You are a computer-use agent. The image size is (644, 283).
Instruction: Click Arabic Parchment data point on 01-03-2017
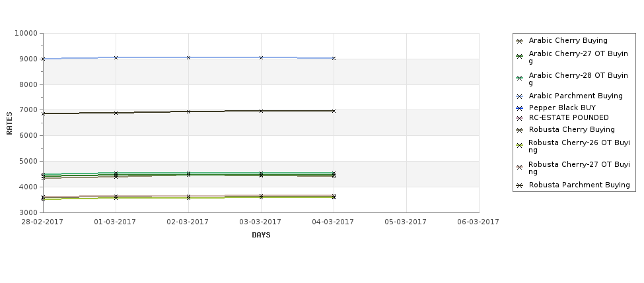click(x=116, y=58)
